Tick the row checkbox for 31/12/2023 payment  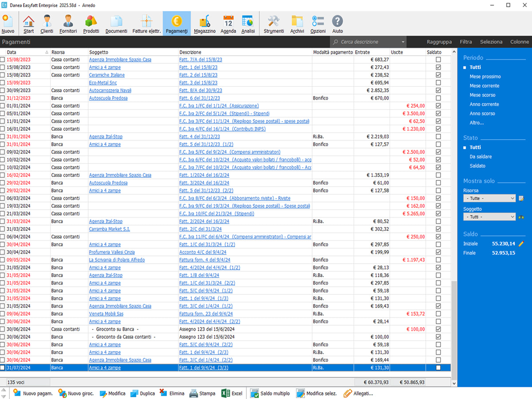click(x=3, y=98)
